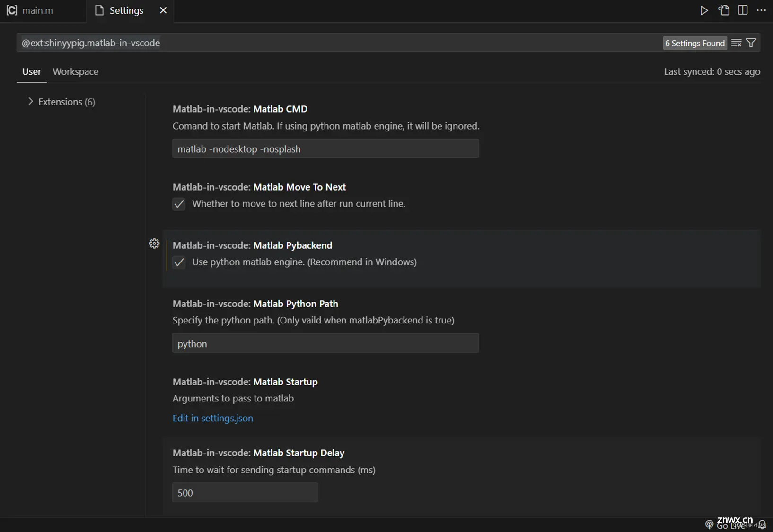The image size is (773, 532).
Task: Click the main.m file type icon
Action: click(x=12, y=10)
